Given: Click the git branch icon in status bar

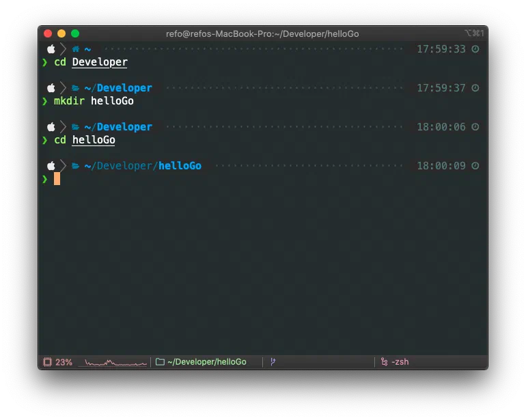Looking at the screenshot, I should click(x=273, y=362).
